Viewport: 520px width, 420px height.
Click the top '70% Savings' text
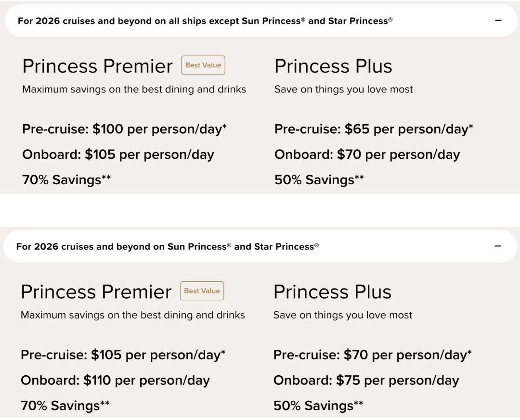point(66,180)
